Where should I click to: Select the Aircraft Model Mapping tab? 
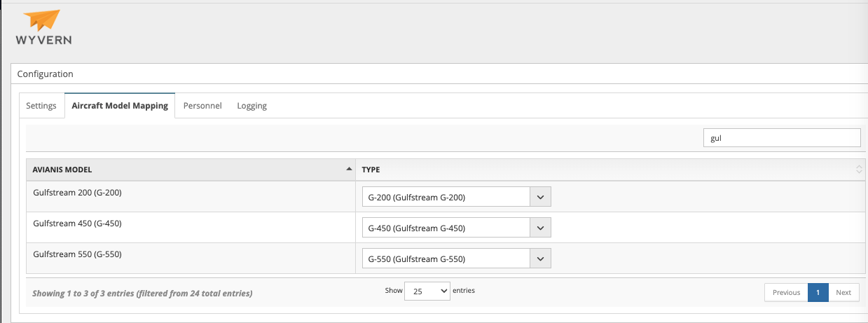[x=120, y=106]
